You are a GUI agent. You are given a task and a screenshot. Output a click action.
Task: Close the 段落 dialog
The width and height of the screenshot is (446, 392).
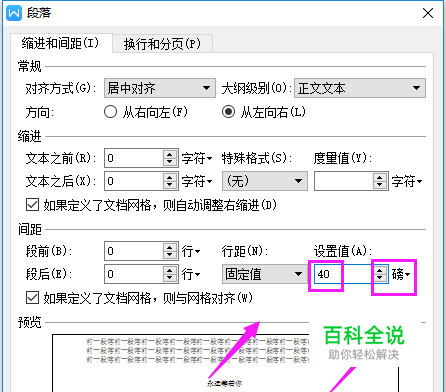tap(428, 13)
